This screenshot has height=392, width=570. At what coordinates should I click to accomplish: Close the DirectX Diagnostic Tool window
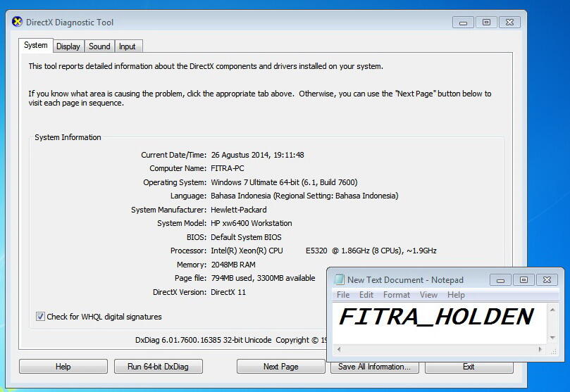tap(509, 23)
